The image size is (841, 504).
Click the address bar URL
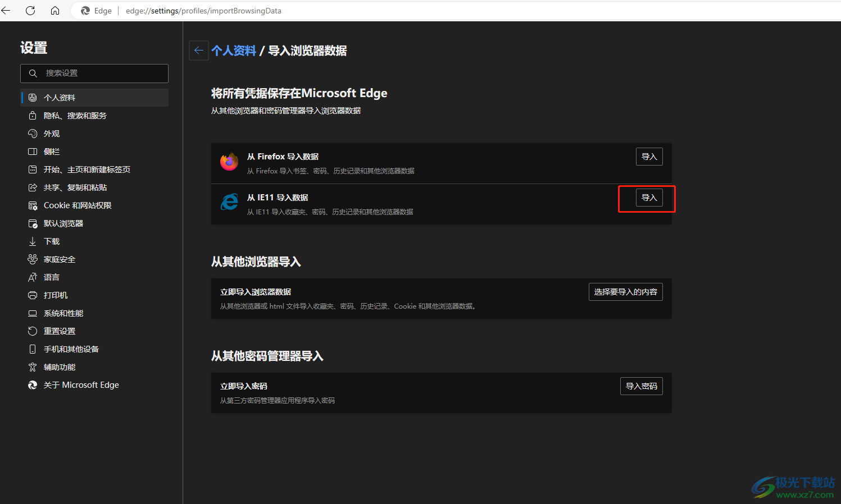(x=203, y=11)
